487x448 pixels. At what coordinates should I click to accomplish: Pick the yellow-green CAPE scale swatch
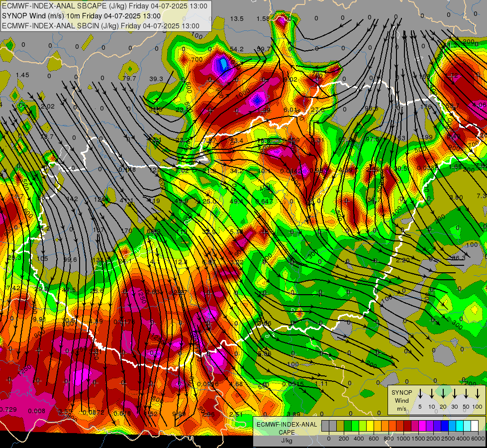coord(363,426)
